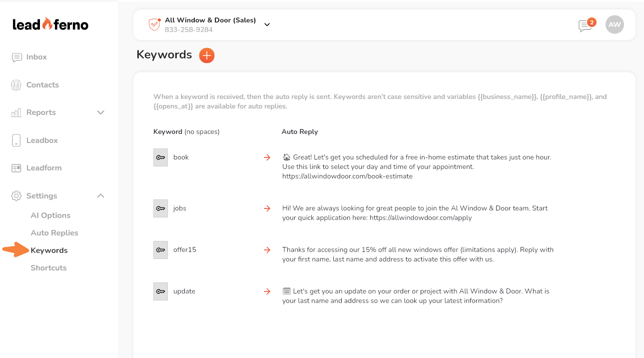Click the Leadferno logo
Image resolution: width=644 pixels, height=358 pixels.
click(50, 24)
